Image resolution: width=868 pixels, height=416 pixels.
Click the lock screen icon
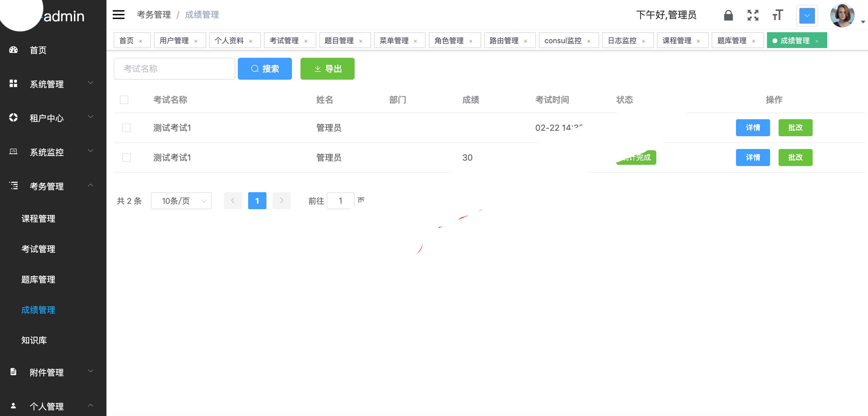pos(728,15)
